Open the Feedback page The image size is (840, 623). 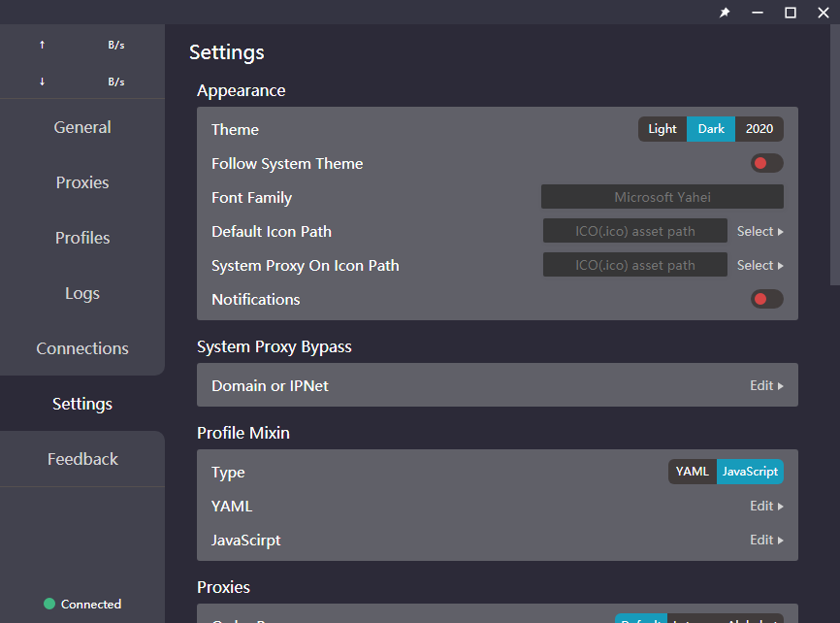coord(82,459)
